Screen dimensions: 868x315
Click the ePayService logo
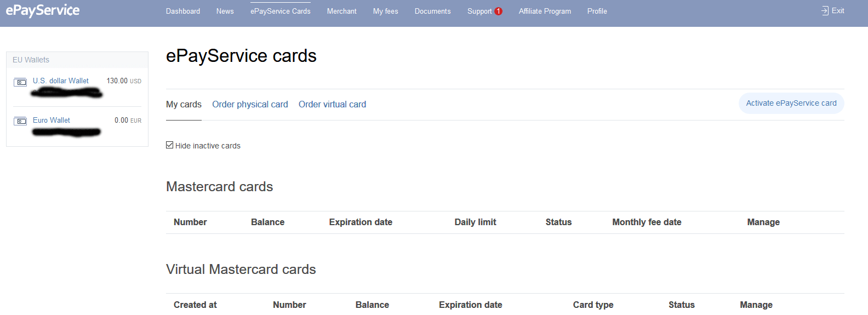tap(43, 10)
